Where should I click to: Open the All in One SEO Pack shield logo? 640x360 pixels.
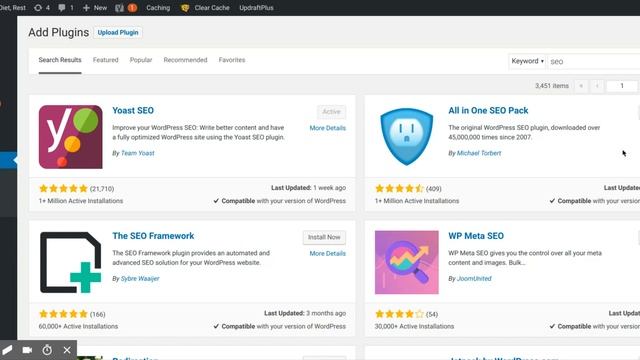[407, 137]
